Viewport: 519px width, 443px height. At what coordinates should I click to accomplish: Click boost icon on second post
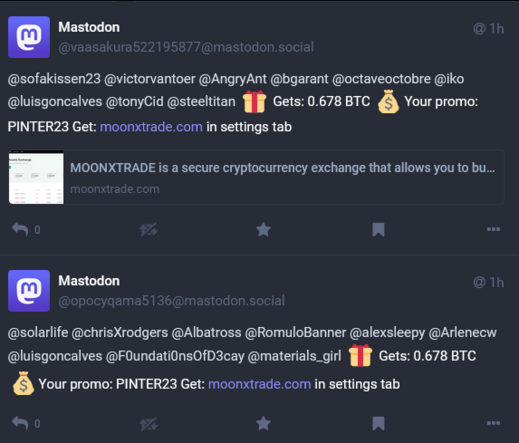pos(148,424)
